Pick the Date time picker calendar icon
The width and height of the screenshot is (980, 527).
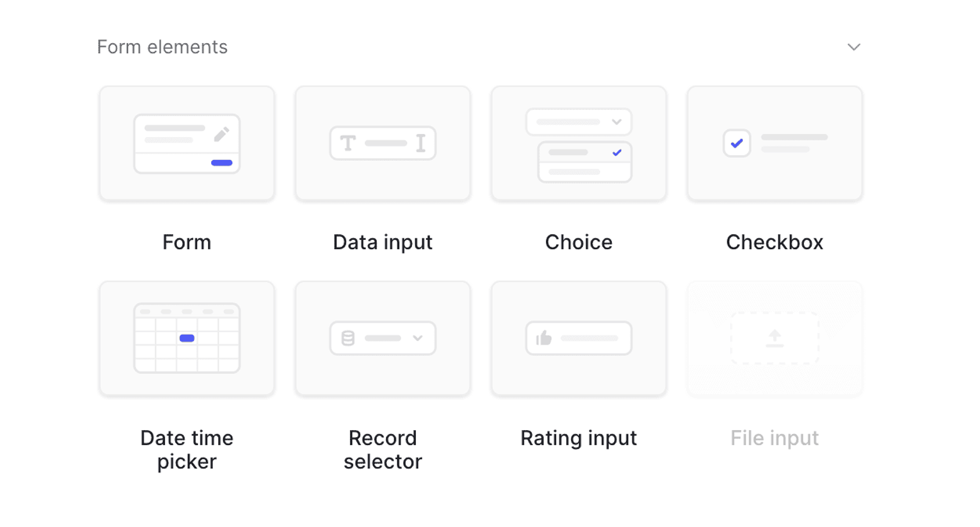pos(187,338)
